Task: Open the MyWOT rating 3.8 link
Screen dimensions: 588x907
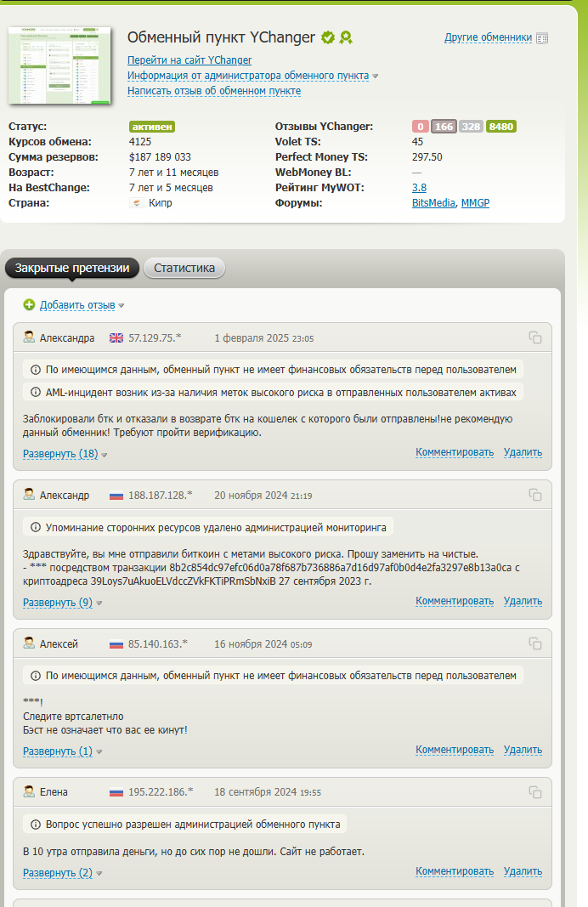Action: click(419, 188)
